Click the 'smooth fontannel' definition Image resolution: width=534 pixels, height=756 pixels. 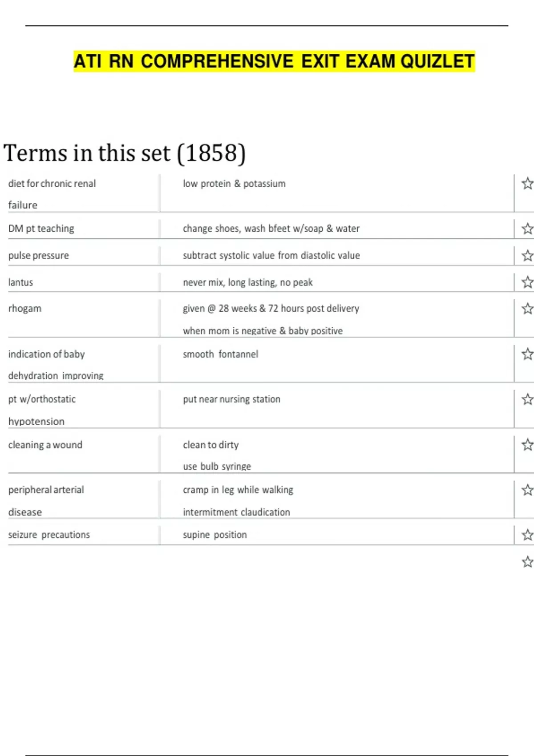[x=220, y=354]
